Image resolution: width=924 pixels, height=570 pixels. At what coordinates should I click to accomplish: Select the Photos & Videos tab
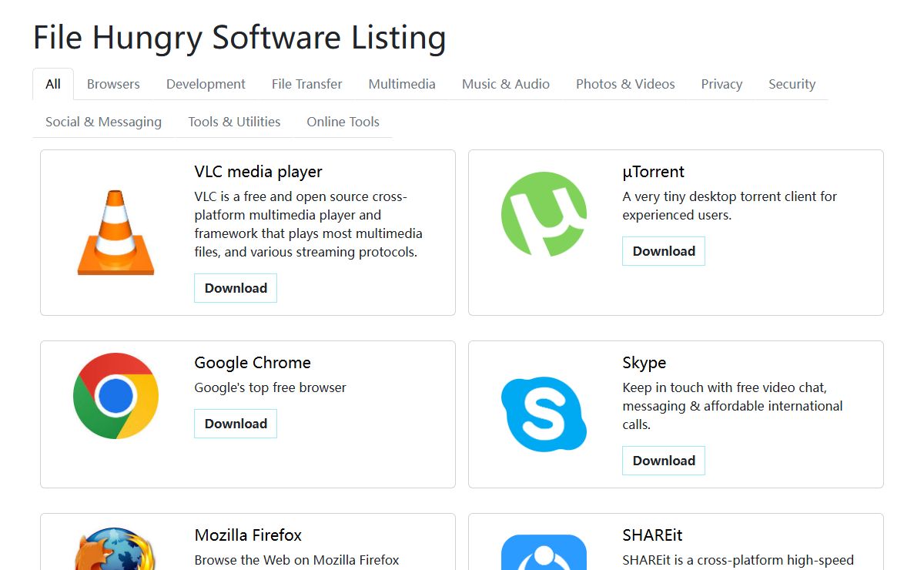tap(625, 84)
